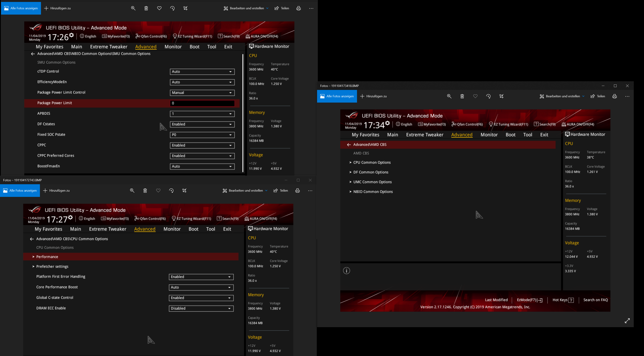The width and height of the screenshot is (644, 356).
Task: Open the Fixed SOC Pstate dropdown
Action: point(202,135)
